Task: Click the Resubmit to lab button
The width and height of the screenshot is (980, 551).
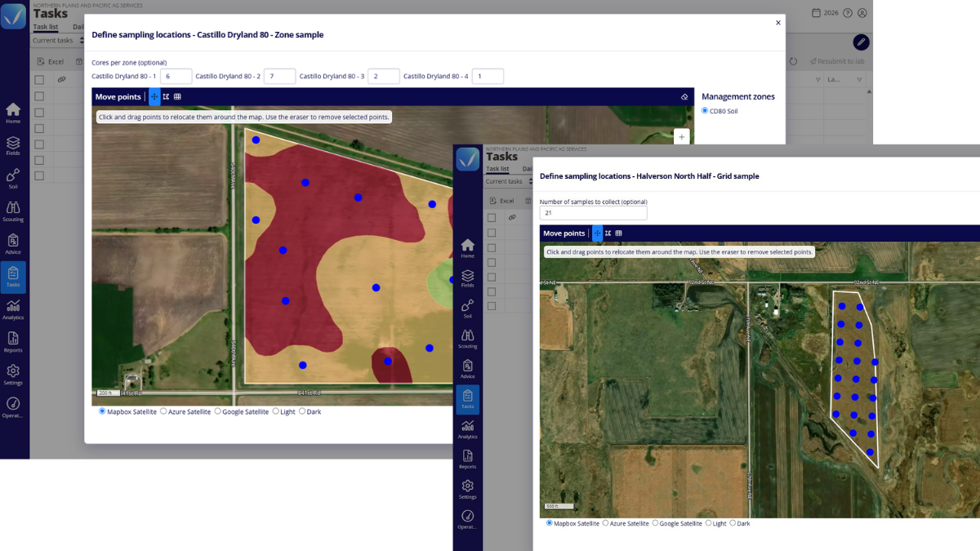Action: click(837, 61)
